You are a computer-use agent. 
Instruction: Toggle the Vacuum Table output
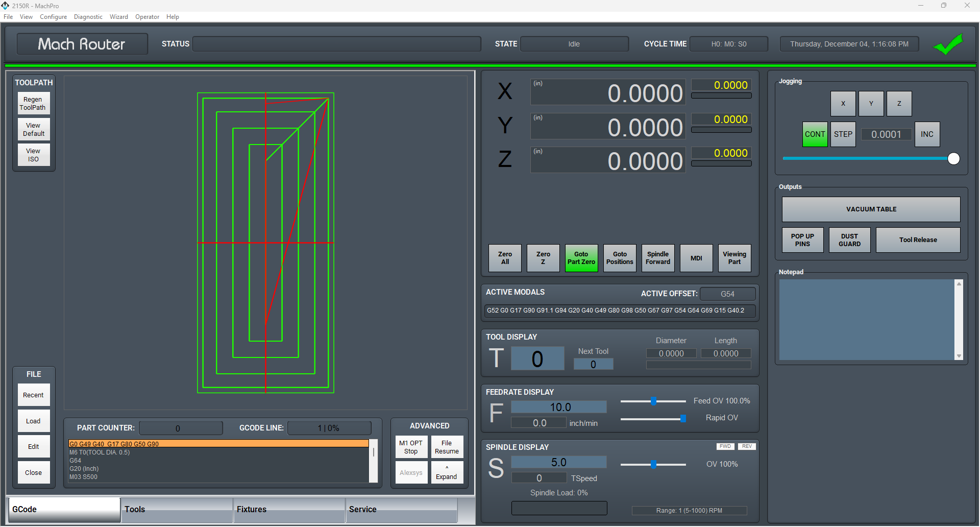(871, 209)
